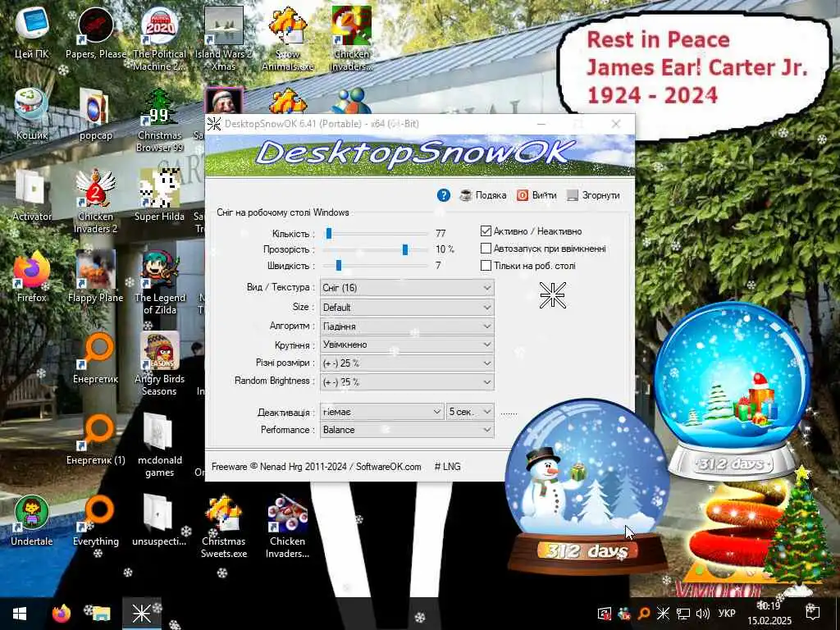Open the taskbar clock showing 15.02.2025
Image resolution: width=840 pixels, height=630 pixels.
coord(769,614)
